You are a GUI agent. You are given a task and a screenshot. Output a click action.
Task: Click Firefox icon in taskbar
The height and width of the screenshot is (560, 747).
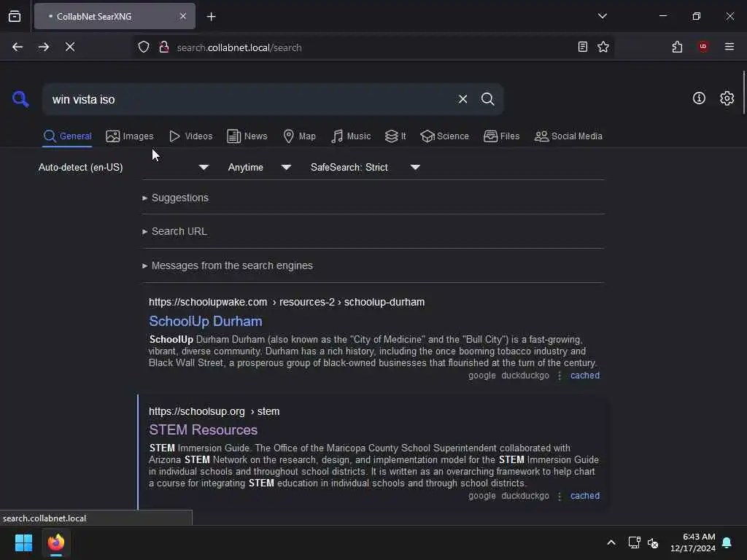pyautogui.click(x=56, y=542)
